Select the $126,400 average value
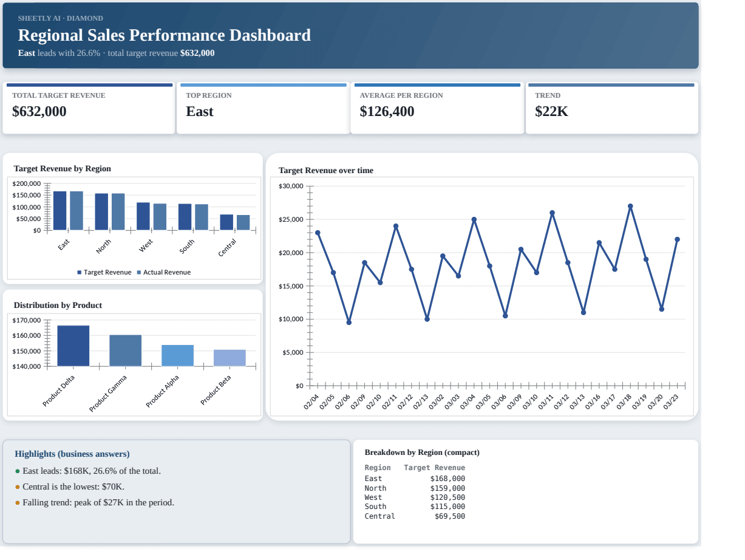The image size is (745, 560). (x=387, y=111)
